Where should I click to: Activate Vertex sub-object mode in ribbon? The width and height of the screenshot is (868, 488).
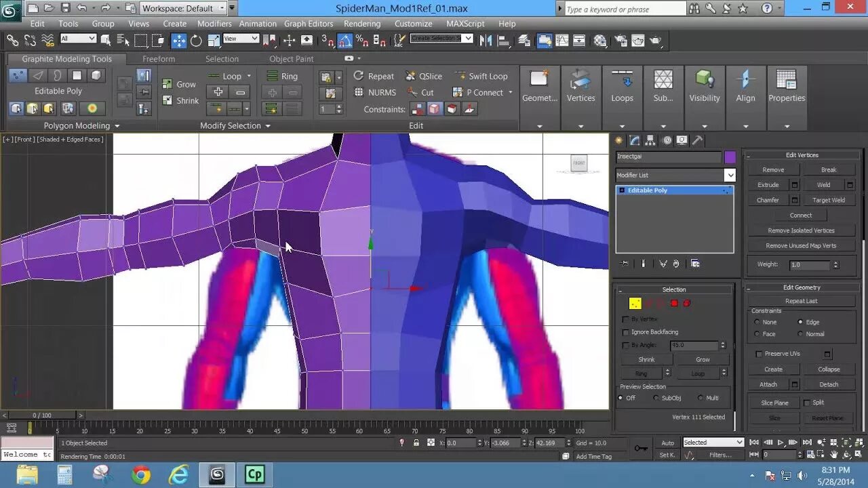click(x=18, y=75)
